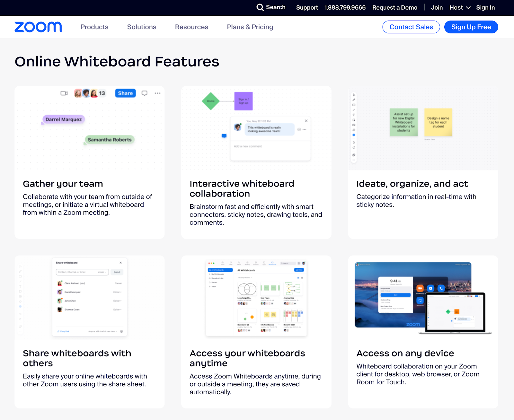Select All Whiteboards in the app sidebar
This screenshot has width=514, height=420.
(220, 270)
